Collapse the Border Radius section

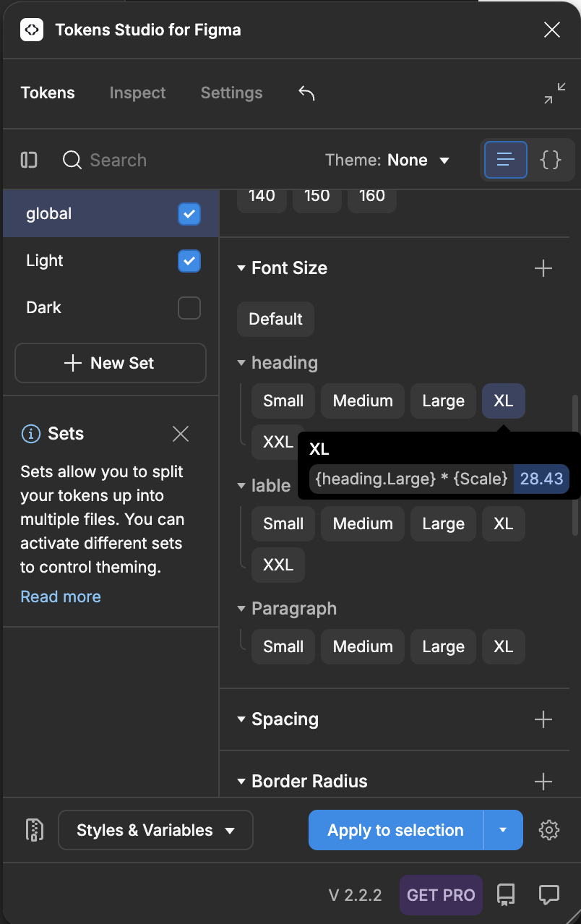coord(241,782)
